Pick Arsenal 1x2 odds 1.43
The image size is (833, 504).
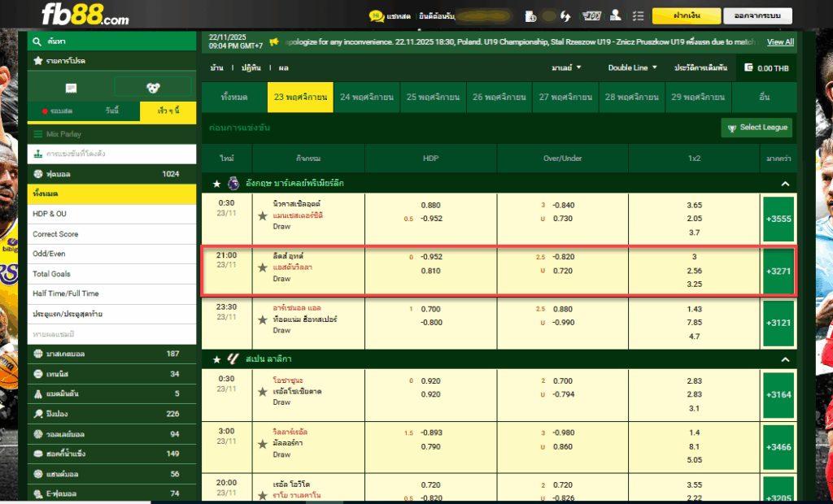[x=695, y=309]
